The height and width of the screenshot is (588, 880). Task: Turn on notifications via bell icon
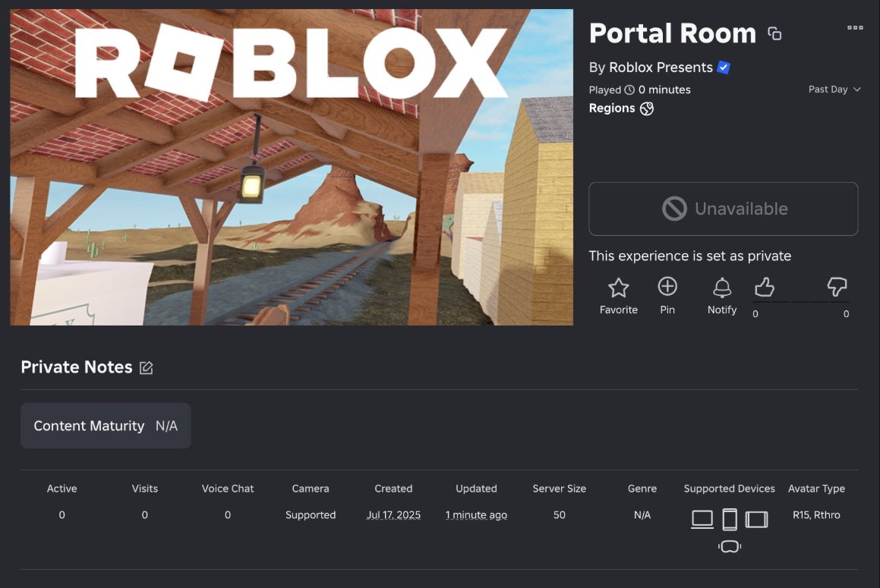click(x=722, y=288)
